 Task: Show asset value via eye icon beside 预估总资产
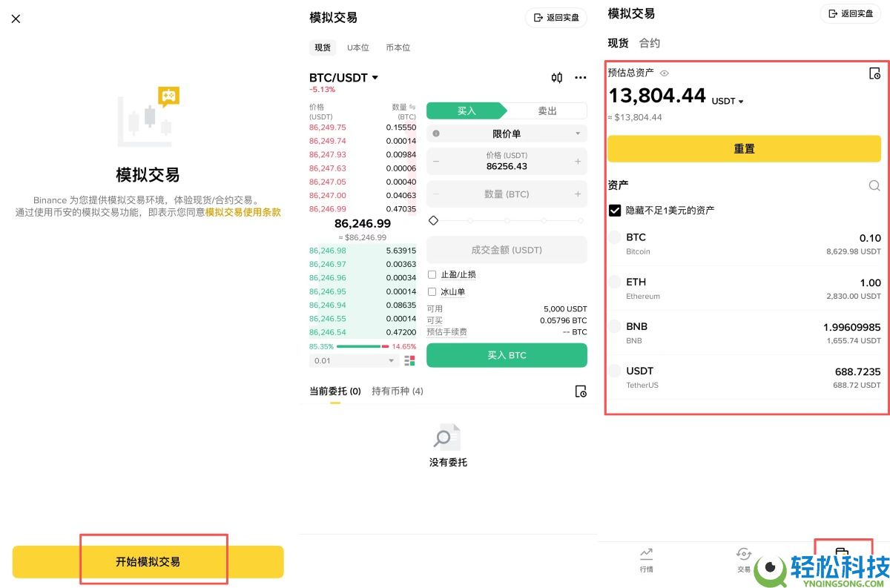pos(665,73)
